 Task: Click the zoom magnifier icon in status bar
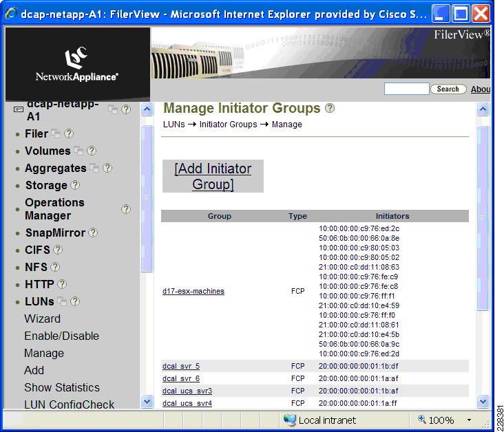(x=421, y=419)
